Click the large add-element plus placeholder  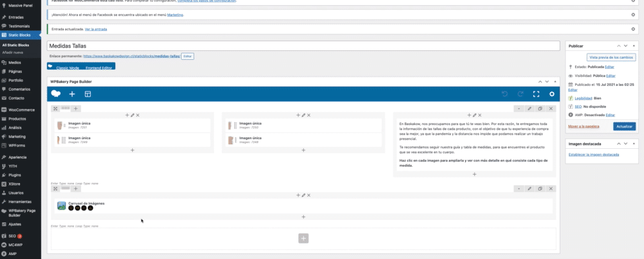coord(303,238)
